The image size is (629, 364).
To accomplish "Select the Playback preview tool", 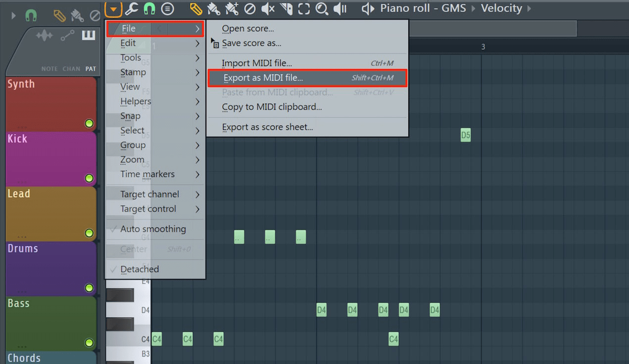I will pyautogui.click(x=339, y=8).
